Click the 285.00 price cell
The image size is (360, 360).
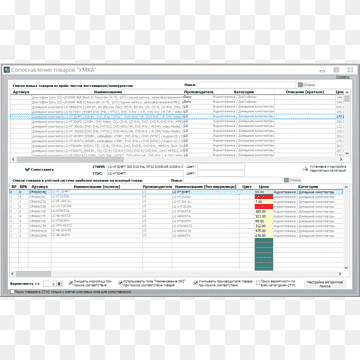click(264, 211)
